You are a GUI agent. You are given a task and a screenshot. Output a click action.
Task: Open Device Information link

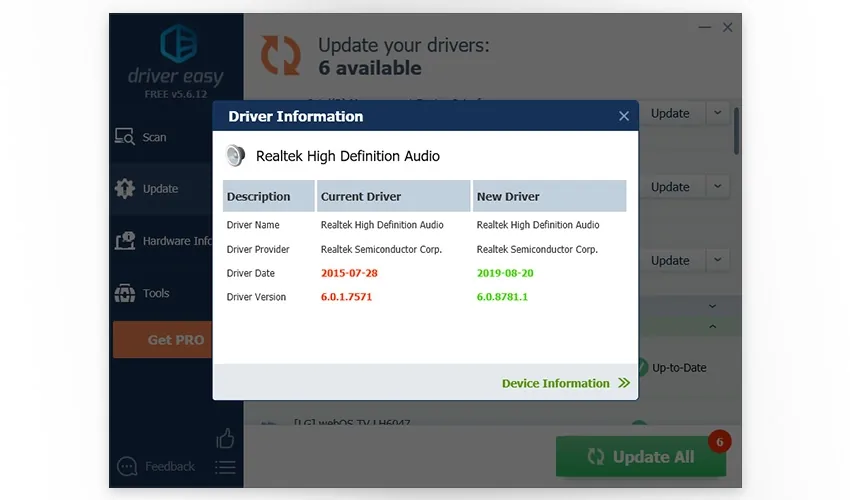555,383
